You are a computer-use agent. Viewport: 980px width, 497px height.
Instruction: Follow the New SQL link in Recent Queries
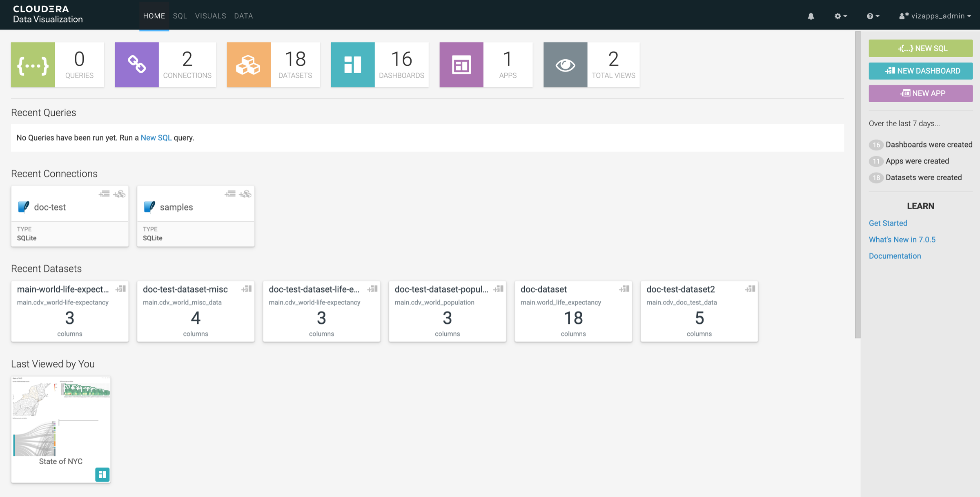tap(156, 138)
